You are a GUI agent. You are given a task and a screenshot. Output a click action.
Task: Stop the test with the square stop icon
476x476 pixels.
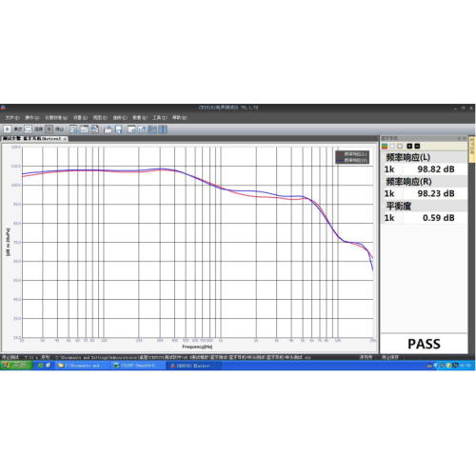(x=49, y=129)
